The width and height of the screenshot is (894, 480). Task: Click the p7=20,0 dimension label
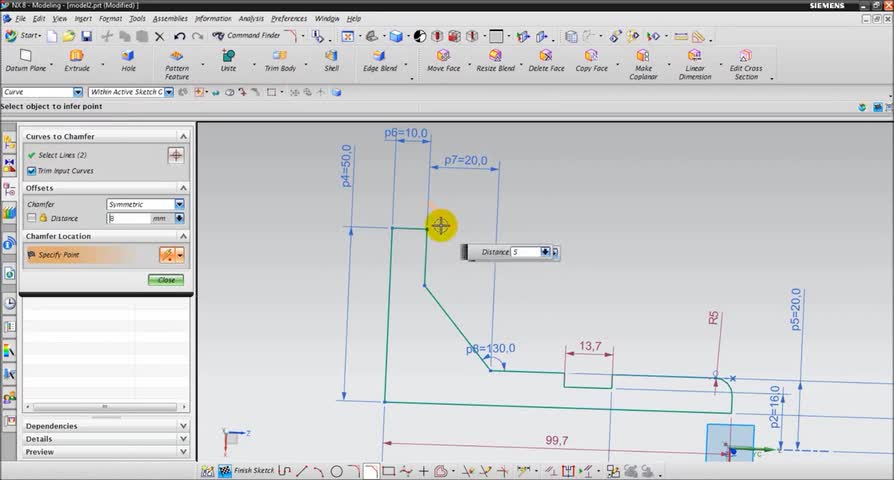click(465, 161)
